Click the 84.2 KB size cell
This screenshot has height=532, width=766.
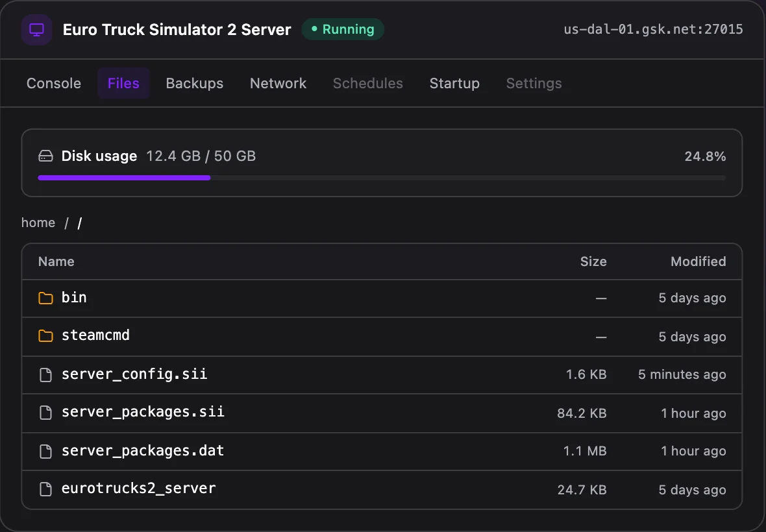pyautogui.click(x=582, y=413)
